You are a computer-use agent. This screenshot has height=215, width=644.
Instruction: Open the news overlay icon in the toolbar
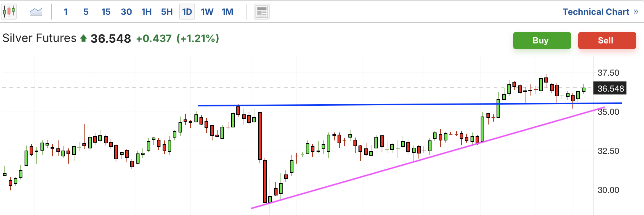coord(262,12)
